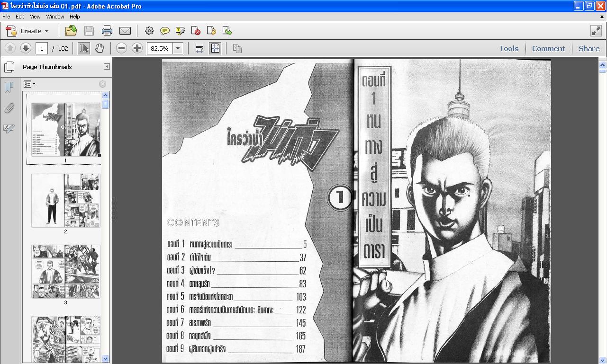The width and height of the screenshot is (607, 364).
Task: Open the Bookmarks panel
Action: click(x=9, y=88)
